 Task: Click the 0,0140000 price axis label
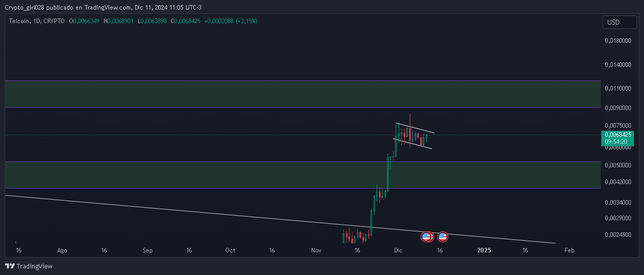[x=618, y=65]
